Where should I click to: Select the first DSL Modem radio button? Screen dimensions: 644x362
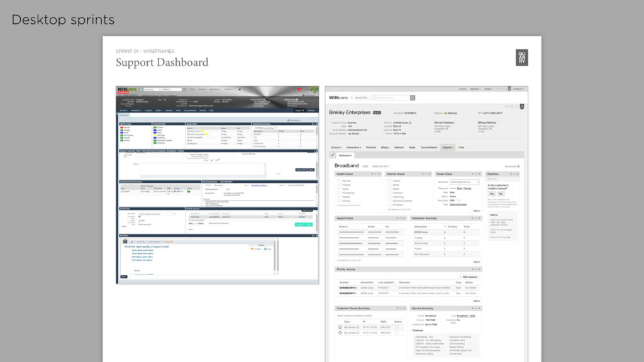[x=340, y=327]
